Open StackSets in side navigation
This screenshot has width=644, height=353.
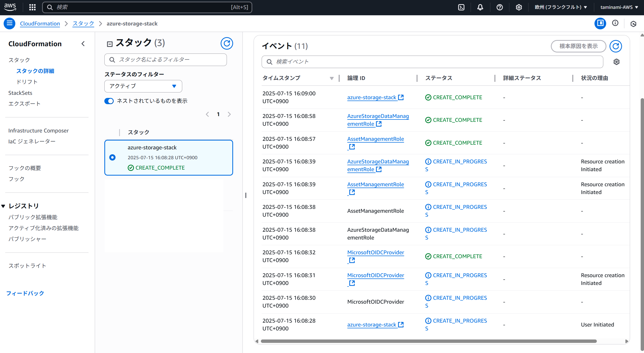tap(20, 93)
